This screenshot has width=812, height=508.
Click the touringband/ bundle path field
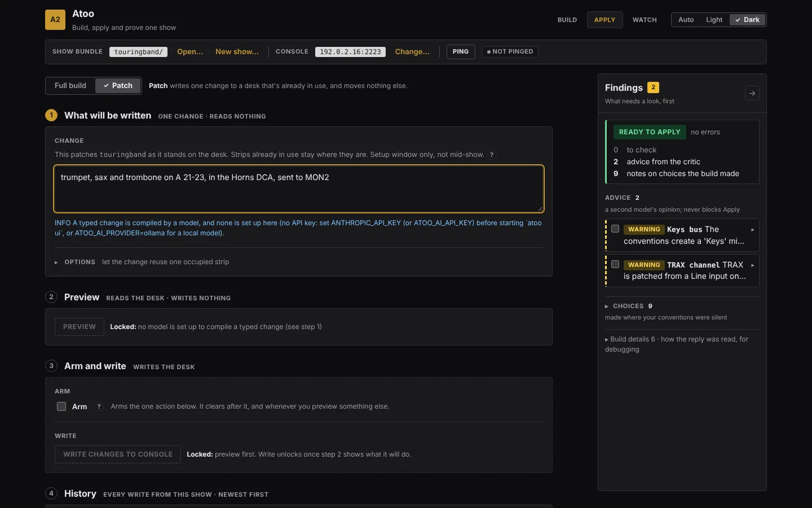[138, 52]
